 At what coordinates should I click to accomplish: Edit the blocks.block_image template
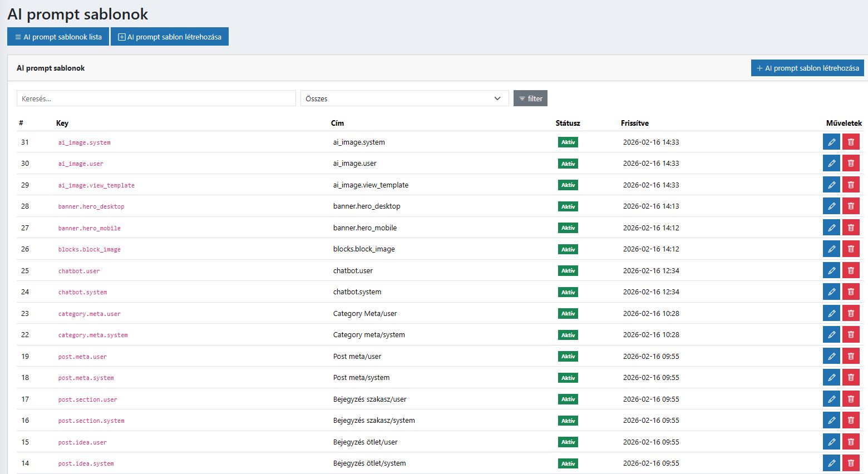pyautogui.click(x=831, y=249)
